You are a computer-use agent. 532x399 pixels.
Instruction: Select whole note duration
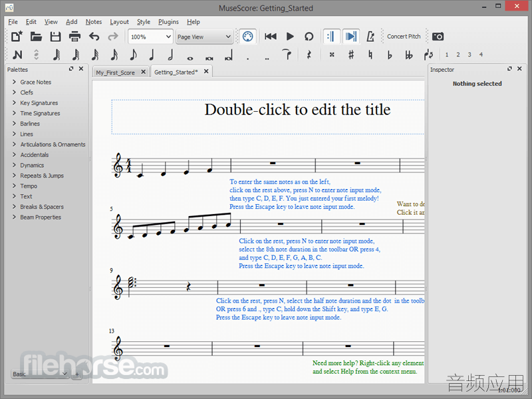(190, 58)
